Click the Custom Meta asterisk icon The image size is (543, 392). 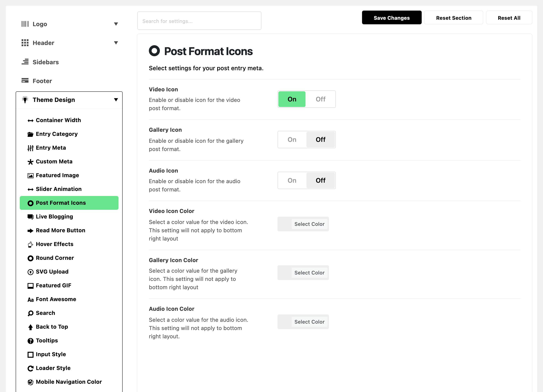(x=30, y=162)
